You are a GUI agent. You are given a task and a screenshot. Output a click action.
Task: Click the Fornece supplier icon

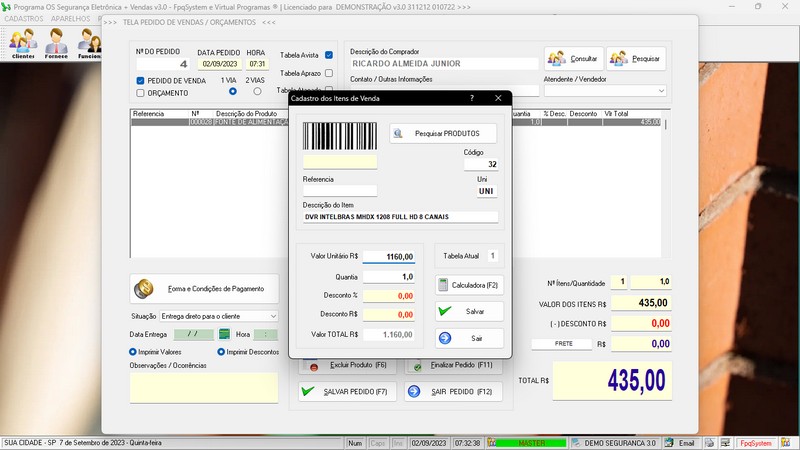pos(56,43)
